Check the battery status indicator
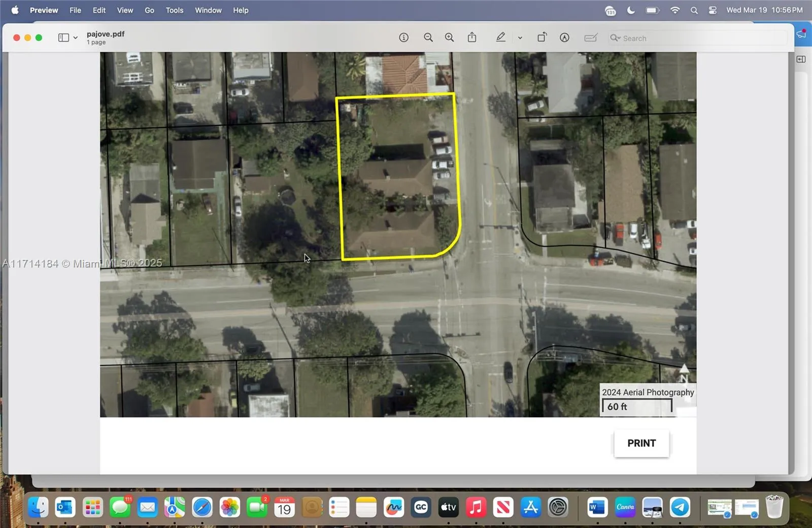 (x=652, y=10)
